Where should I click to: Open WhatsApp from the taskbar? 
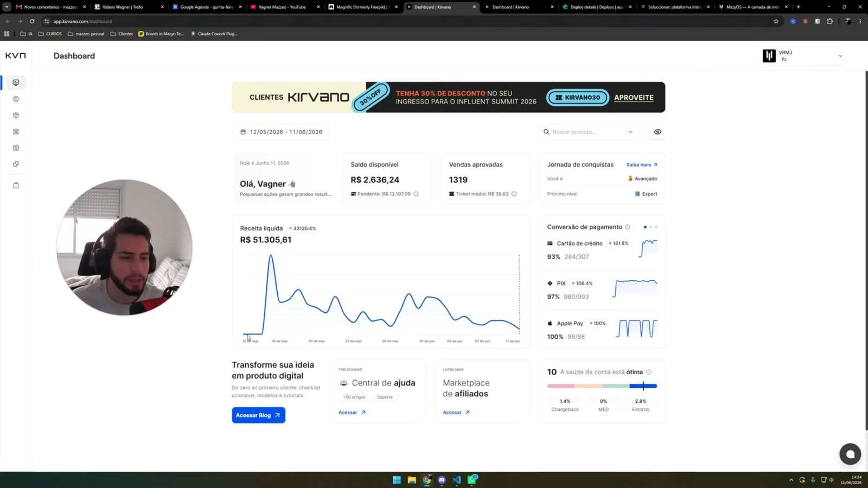coord(473,479)
